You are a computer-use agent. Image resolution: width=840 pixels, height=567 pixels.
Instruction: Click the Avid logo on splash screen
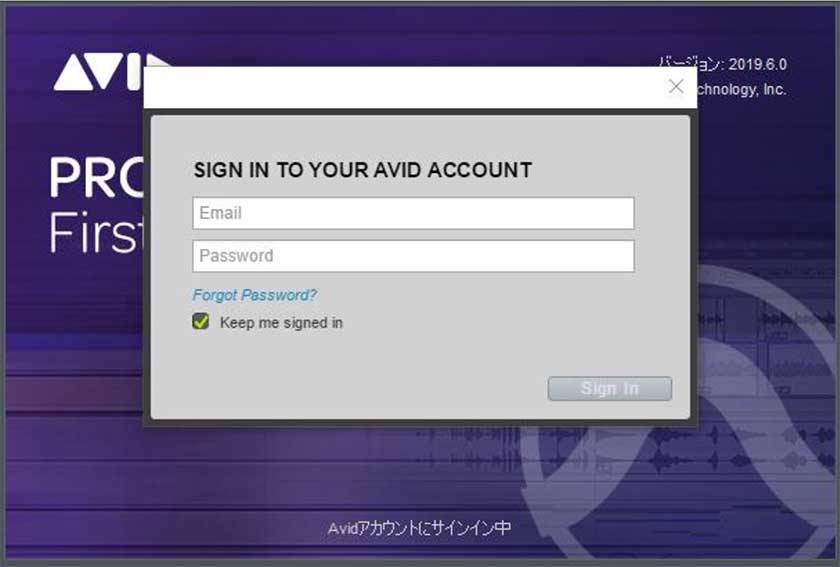[x=99, y=72]
